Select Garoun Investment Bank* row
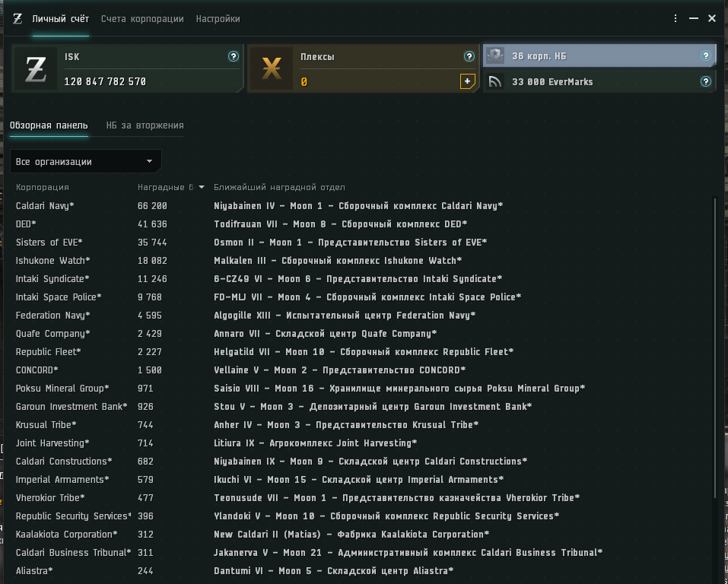Image resolution: width=728 pixels, height=584 pixels. [362, 406]
